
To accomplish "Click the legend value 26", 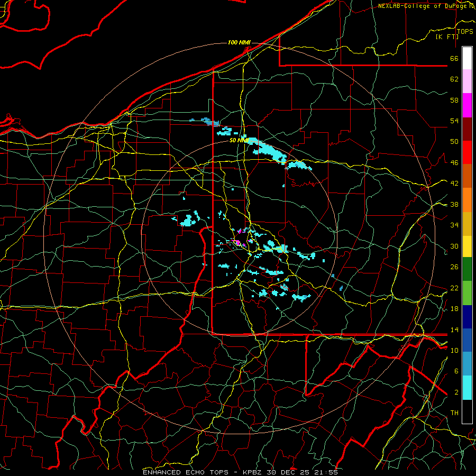I will tap(454, 267).
